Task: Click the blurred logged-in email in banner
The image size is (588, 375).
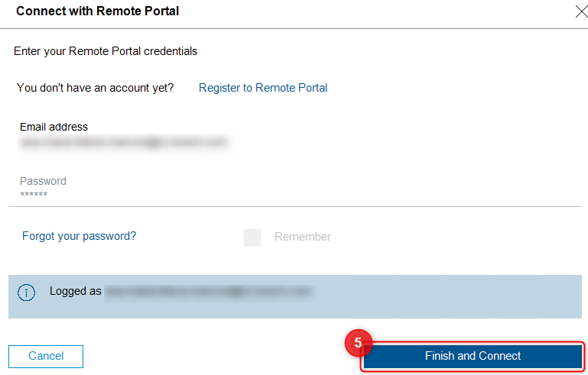Action: coord(208,291)
